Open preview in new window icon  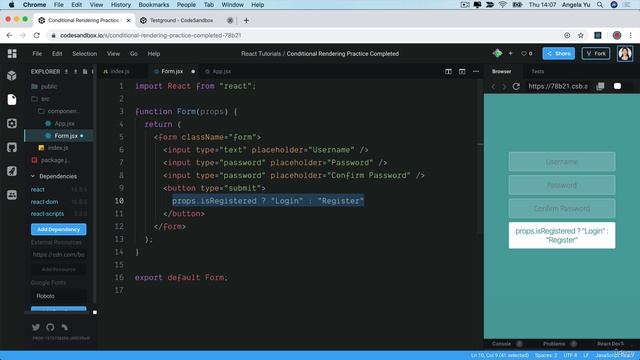600,86
